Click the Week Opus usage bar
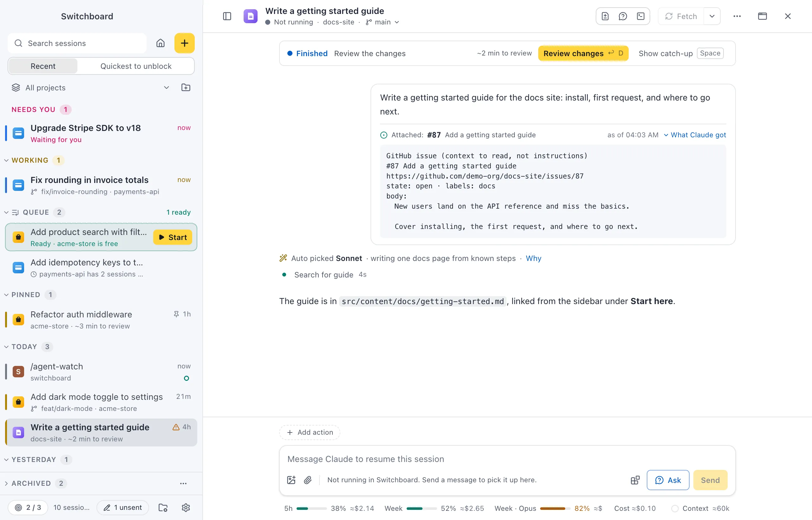Viewport: 812px width, 520px height. 555,508
